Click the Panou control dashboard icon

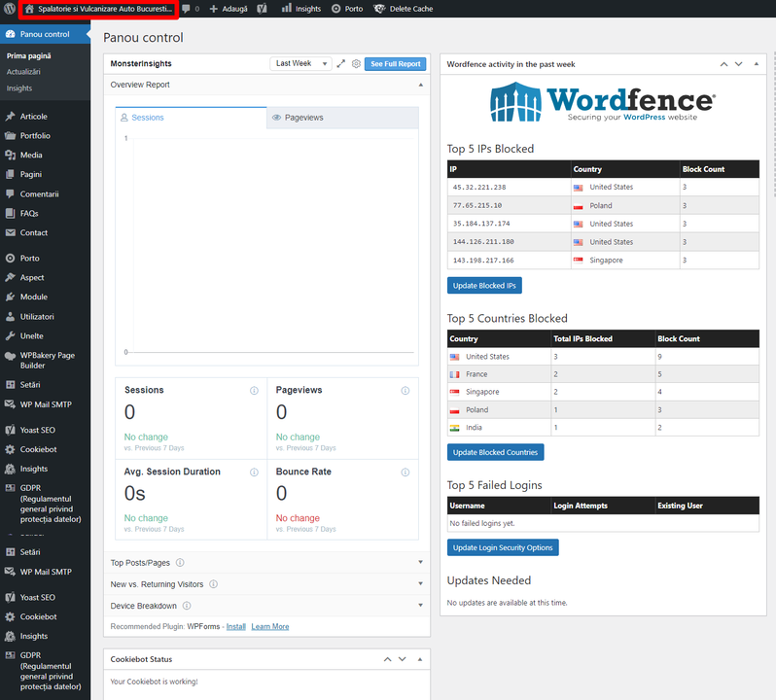(x=10, y=34)
